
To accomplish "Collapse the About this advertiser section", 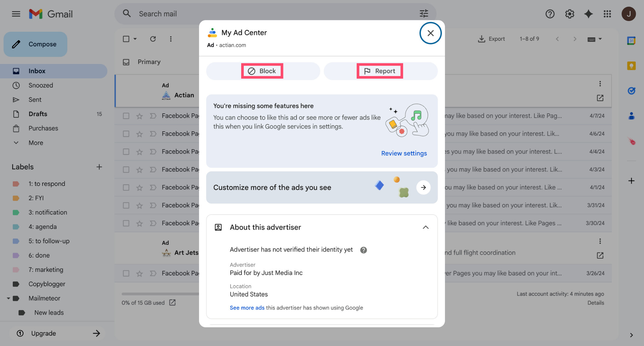I will [x=426, y=227].
